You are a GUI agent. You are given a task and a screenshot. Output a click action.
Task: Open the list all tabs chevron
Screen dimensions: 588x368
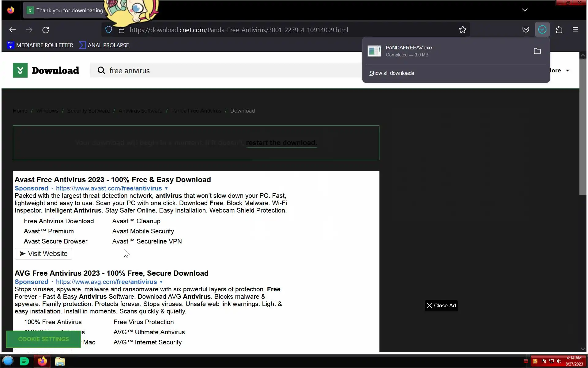tap(525, 10)
